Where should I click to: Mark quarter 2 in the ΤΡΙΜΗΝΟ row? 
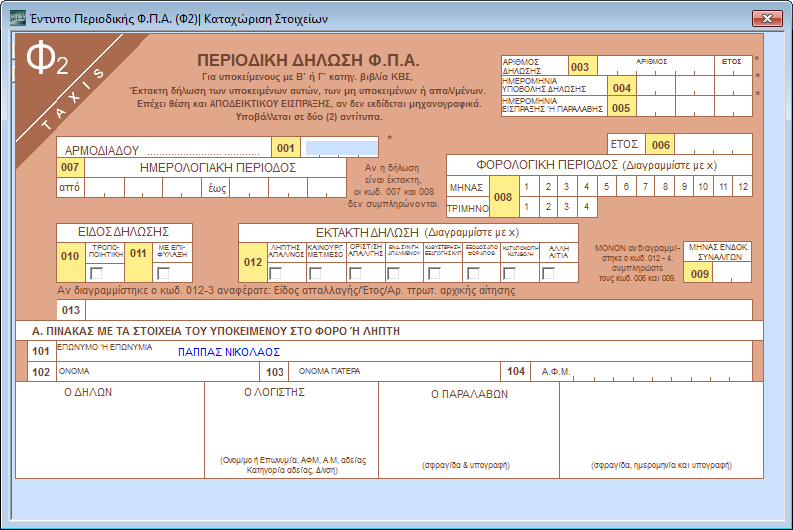548,207
